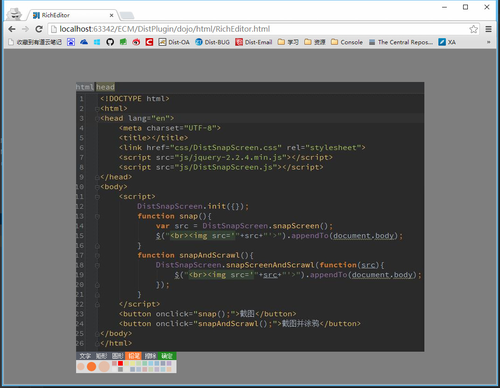Open the OneDrive cloud bookmark
Screen dimensions: 500x388
point(84,42)
